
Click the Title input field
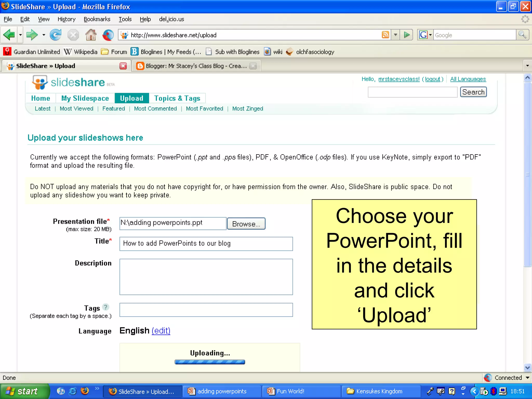[x=206, y=244]
